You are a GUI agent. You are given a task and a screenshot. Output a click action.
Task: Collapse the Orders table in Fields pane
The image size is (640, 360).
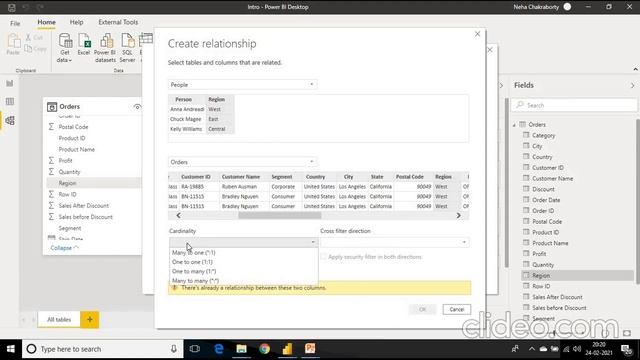click(514, 125)
